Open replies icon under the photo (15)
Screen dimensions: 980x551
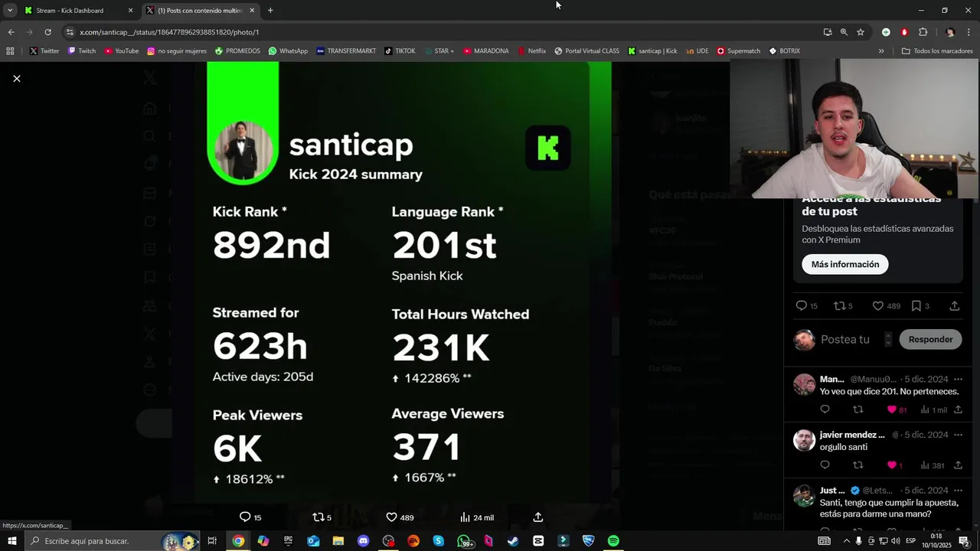pos(250,517)
